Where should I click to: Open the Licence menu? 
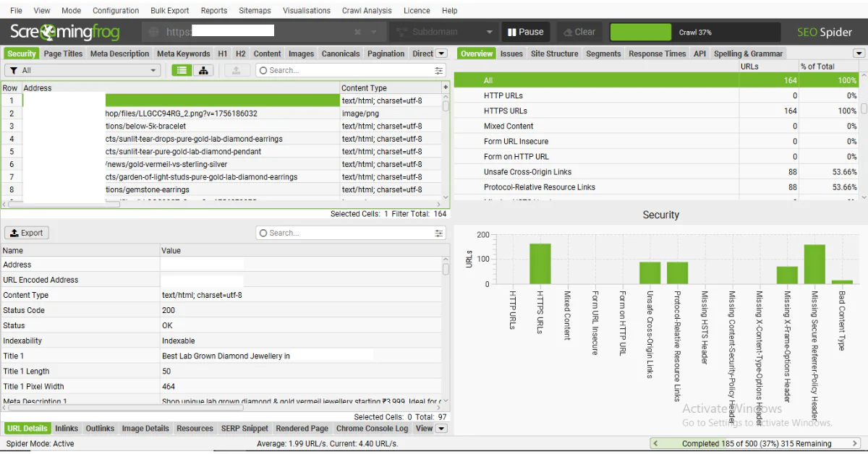(417, 11)
